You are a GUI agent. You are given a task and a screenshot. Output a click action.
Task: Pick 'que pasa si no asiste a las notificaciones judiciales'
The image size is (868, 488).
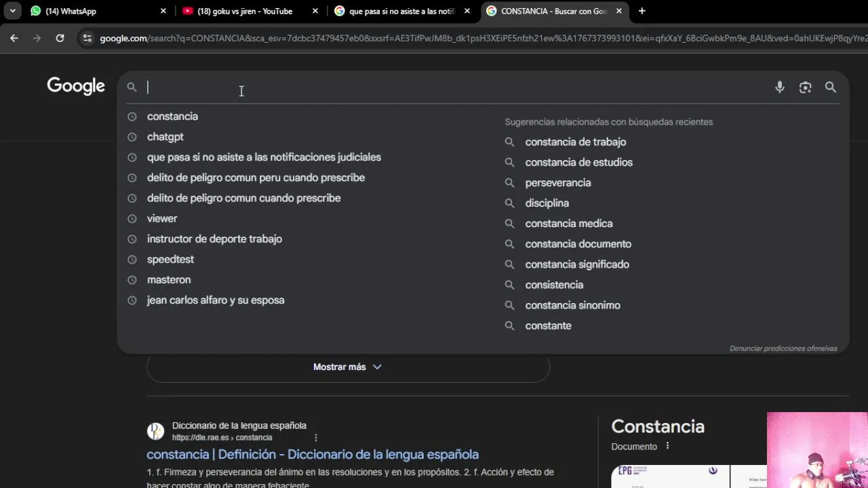click(264, 157)
